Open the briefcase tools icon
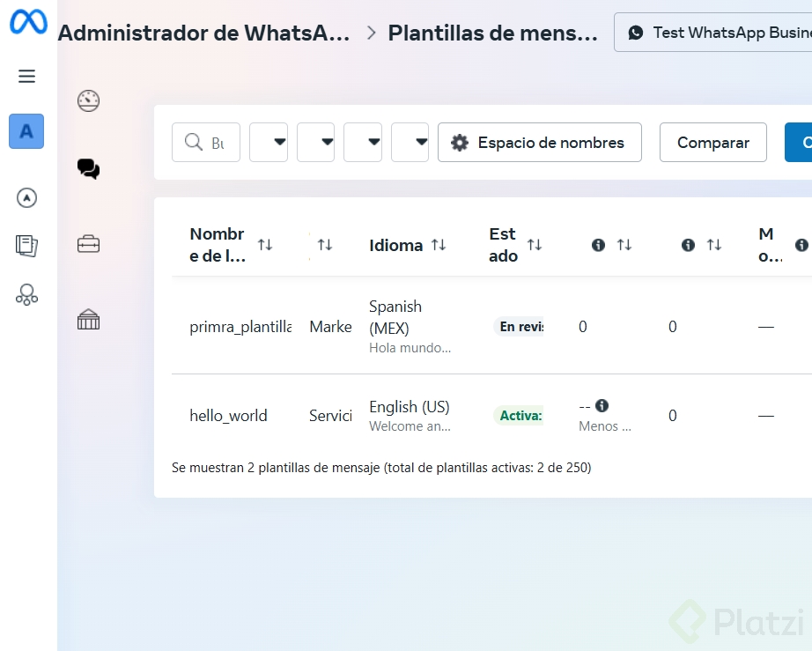Image resolution: width=812 pixels, height=651 pixels. pos(89,244)
